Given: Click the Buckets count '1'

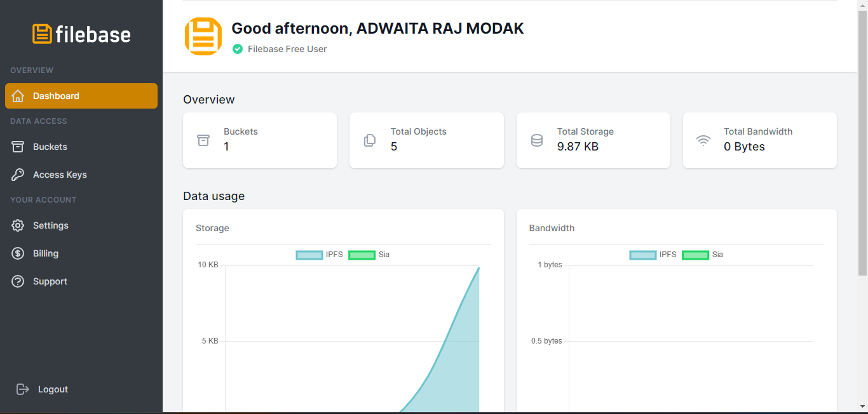Looking at the screenshot, I should (x=226, y=147).
